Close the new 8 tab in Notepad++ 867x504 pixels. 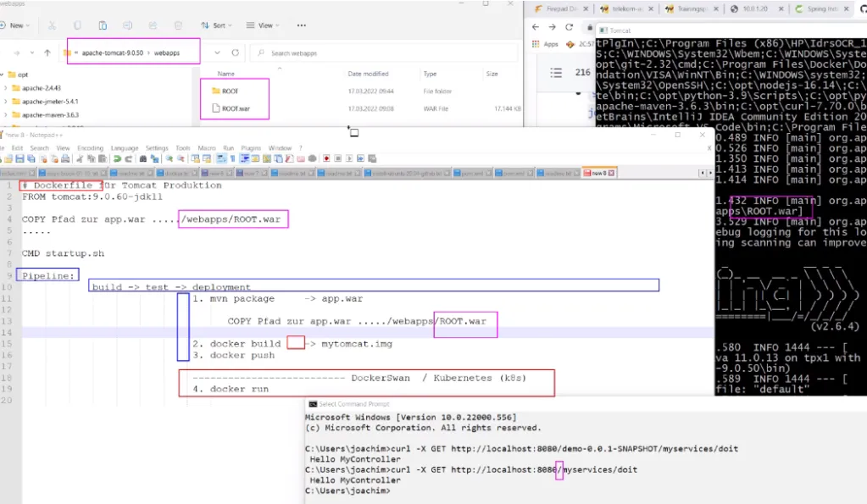(612, 173)
